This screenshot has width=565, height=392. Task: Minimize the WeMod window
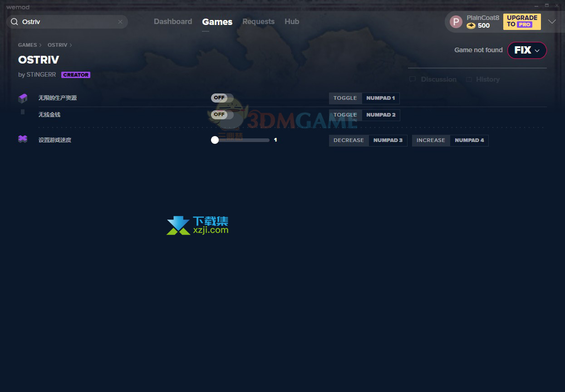[x=536, y=5]
